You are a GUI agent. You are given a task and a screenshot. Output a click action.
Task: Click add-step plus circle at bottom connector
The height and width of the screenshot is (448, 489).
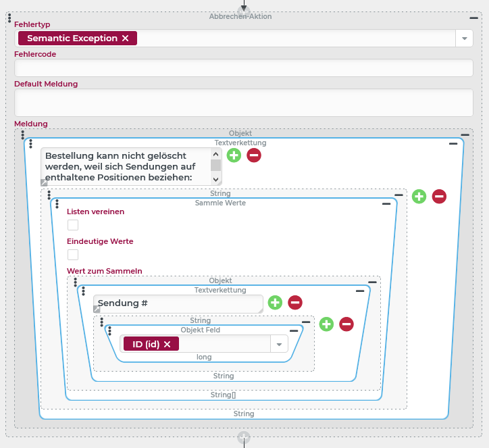click(244, 438)
